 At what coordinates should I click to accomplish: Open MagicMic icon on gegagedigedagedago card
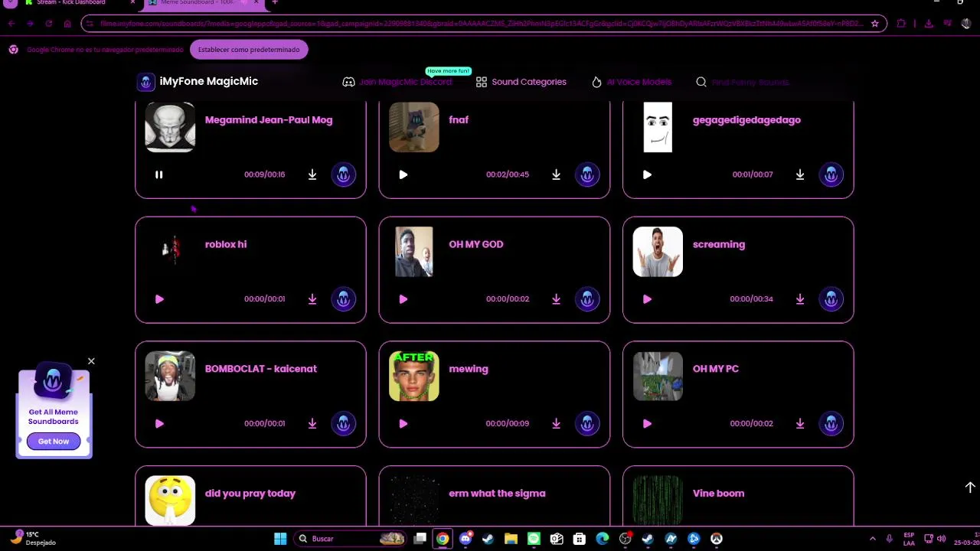[831, 174]
